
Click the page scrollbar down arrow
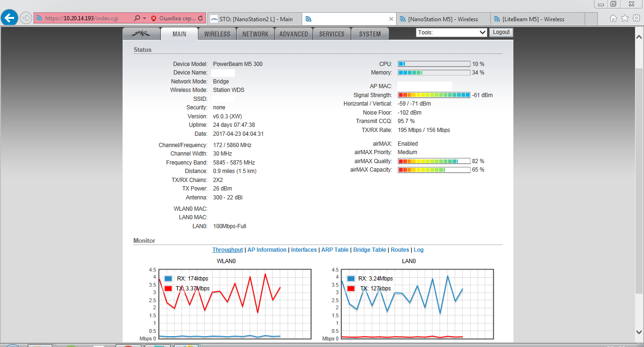[639, 332]
